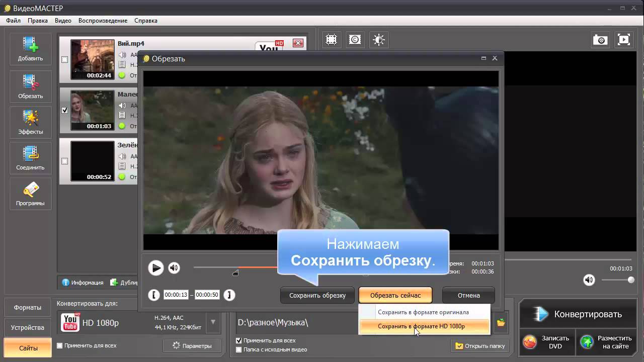644x362 pixels.
Task: Open the Обрезать сейчас dropdown button
Action: [x=395, y=295]
